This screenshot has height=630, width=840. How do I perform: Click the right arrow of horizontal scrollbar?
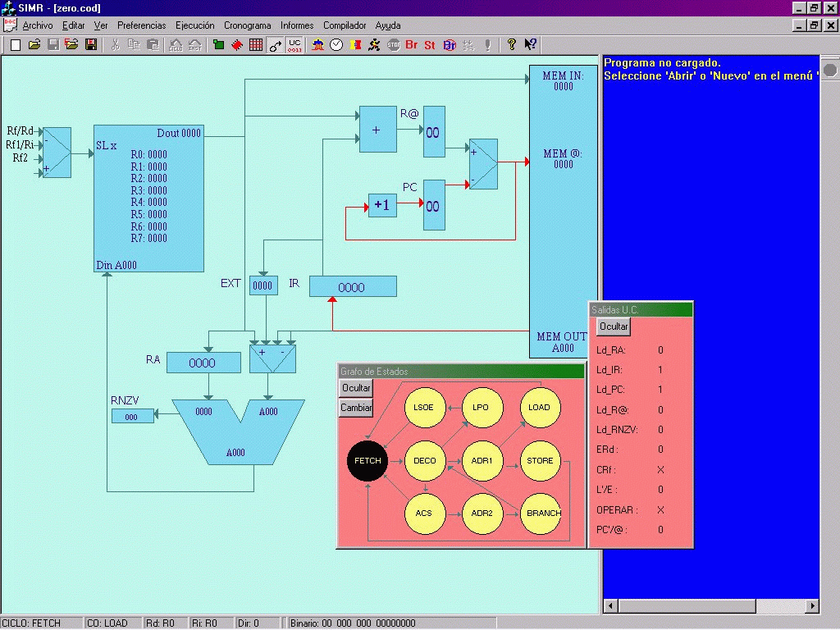coord(812,606)
